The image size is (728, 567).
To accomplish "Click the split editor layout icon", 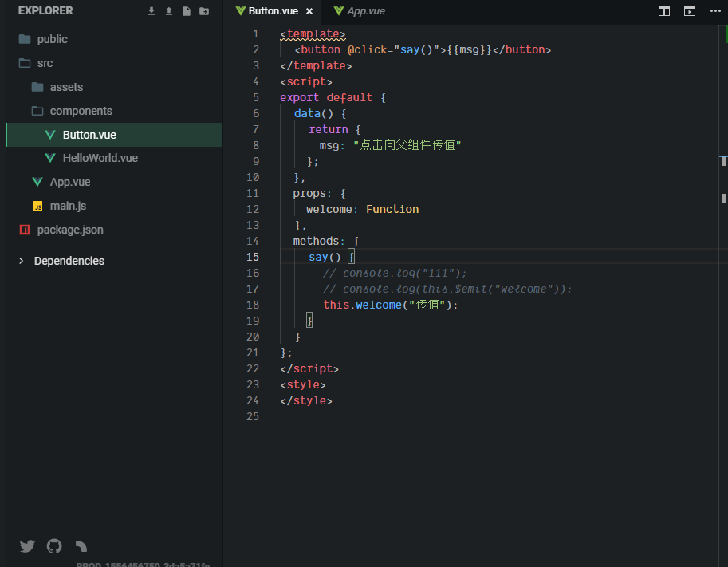I will 663,11.
